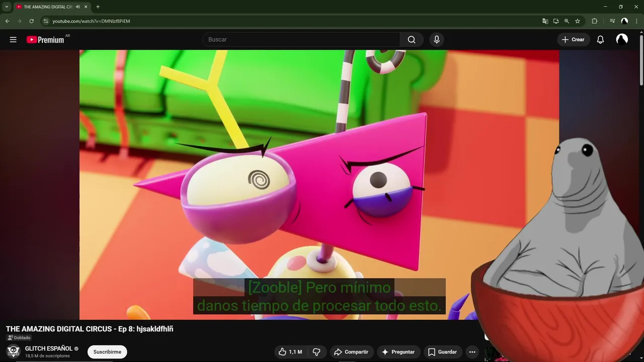Open the zoom level indicator
The width and height of the screenshot is (644, 362).
tap(567, 21)
